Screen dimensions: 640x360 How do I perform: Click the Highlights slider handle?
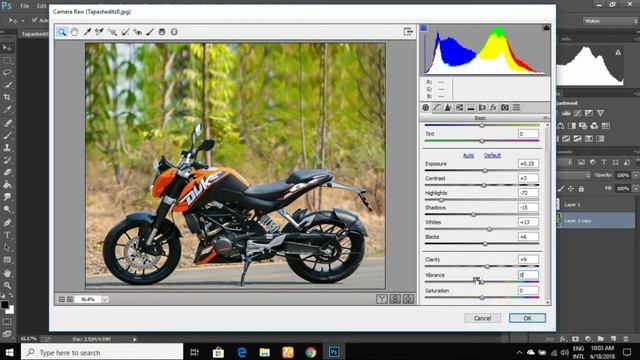[x=441, y=200]
